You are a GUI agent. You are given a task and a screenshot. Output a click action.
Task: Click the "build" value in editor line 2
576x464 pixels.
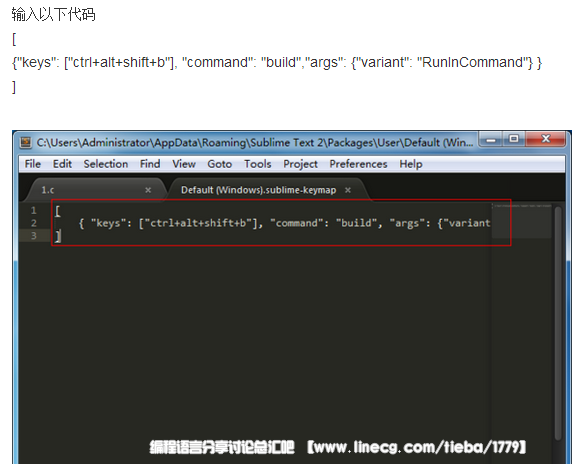point(356,223)
